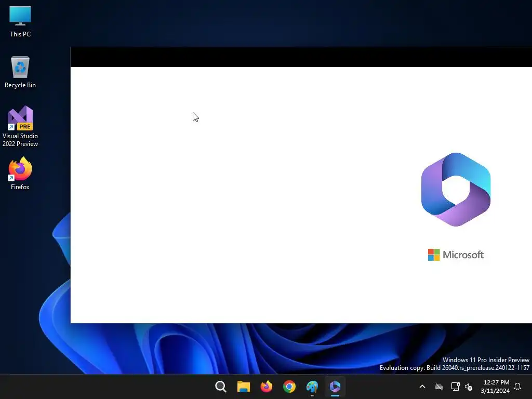Open notifications bell icon
This screenshot has width=532, height=399.
(x=518, y=387)
